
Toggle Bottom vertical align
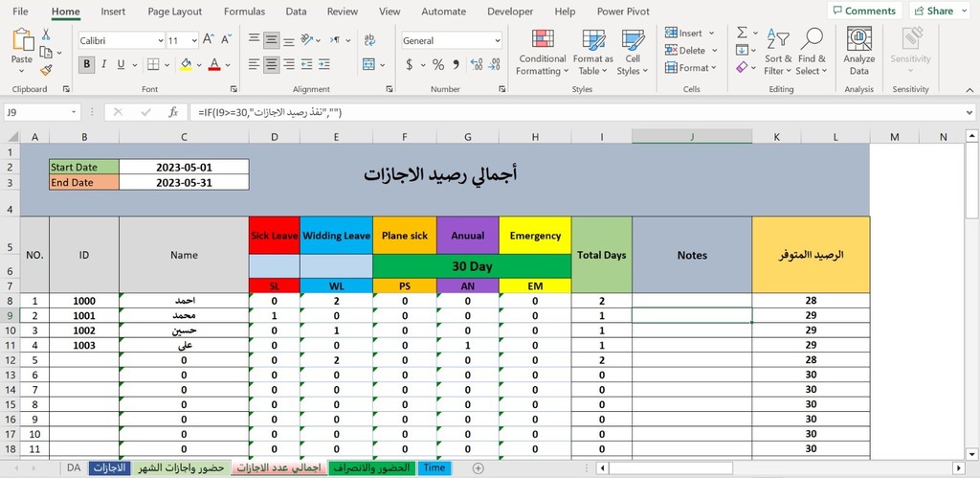[x=289, y=42]
